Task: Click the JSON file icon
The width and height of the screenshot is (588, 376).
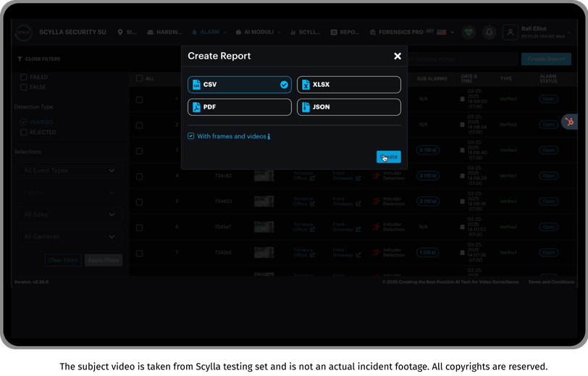Action: (x=306, y=107)
